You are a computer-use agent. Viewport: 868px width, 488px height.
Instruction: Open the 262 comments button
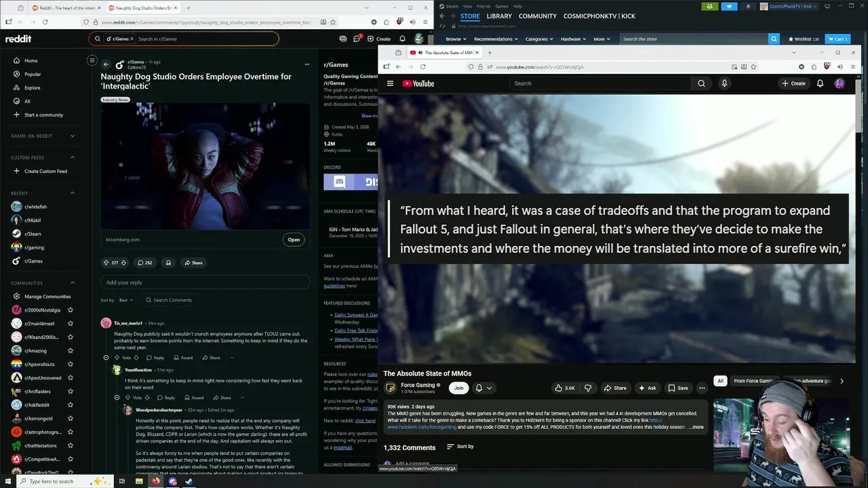[x=144, y=262]
